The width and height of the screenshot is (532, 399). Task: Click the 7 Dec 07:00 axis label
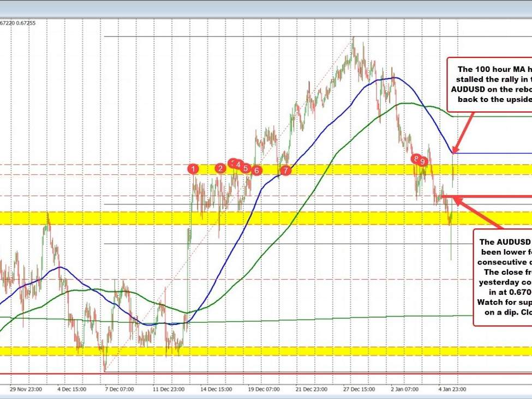point(121,389)
